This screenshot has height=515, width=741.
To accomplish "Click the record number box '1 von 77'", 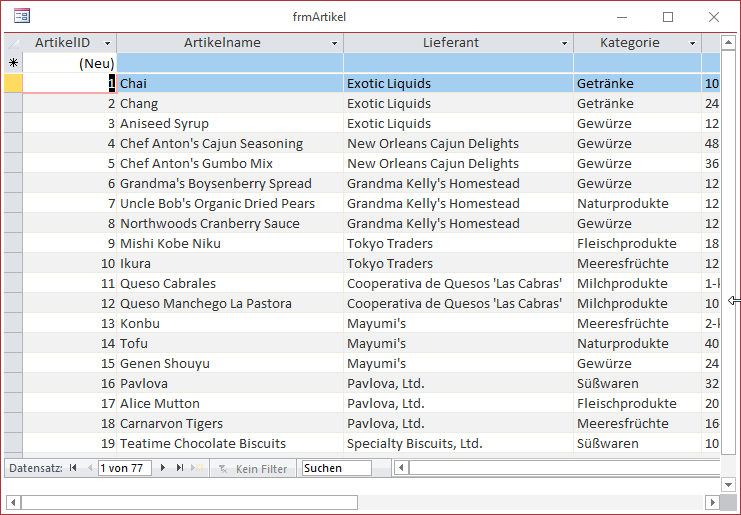I will 125,468.
